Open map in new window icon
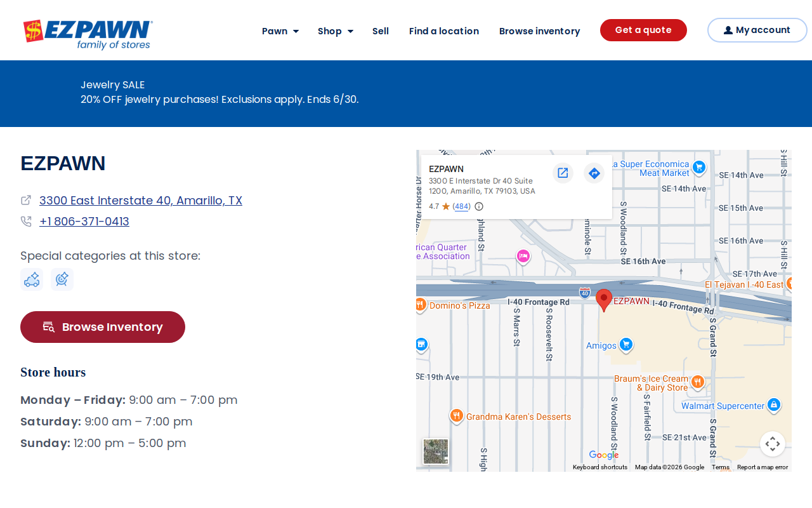This screenshot has width=812, height=508. [x=563, y=173]
